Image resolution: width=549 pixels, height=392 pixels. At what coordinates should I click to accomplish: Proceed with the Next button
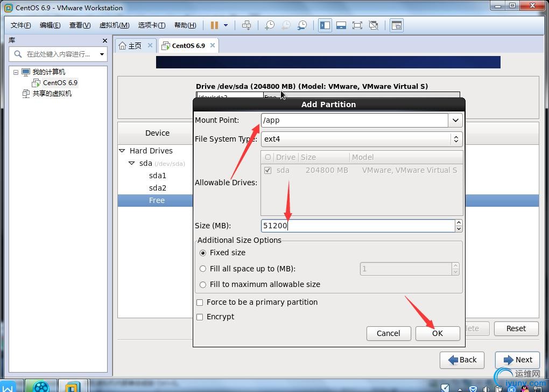tap(517, 360)
